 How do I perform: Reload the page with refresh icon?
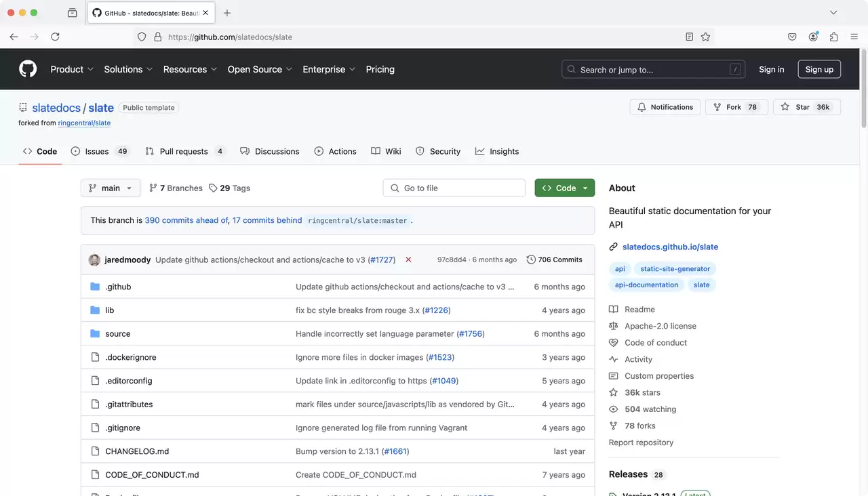tap(55, 37)
